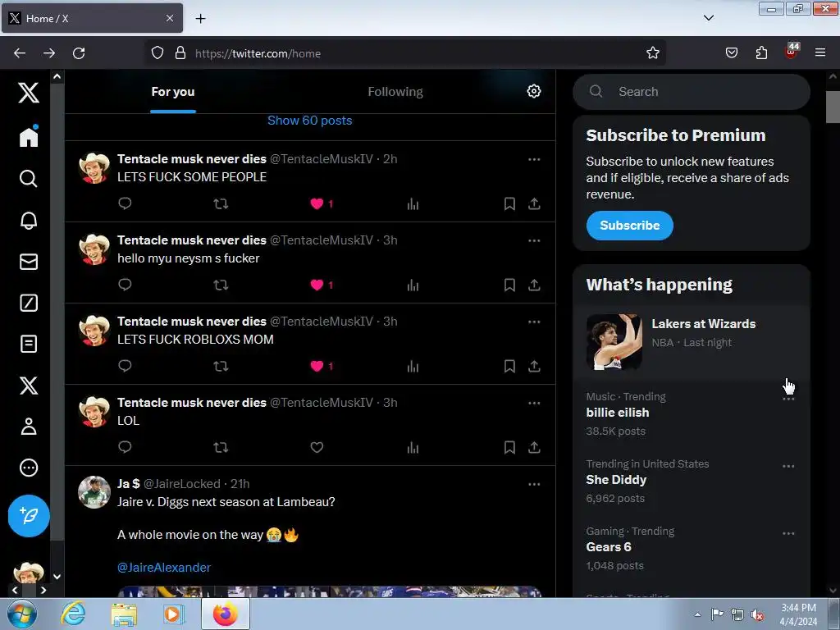
Task: Open more options for "hello myu neysm s" post
Action: coord(534,240)
